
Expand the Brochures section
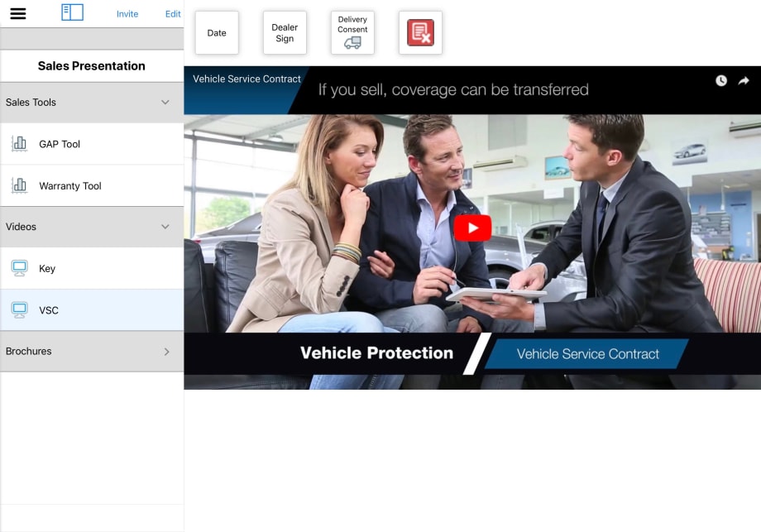[x=165, y=351]
